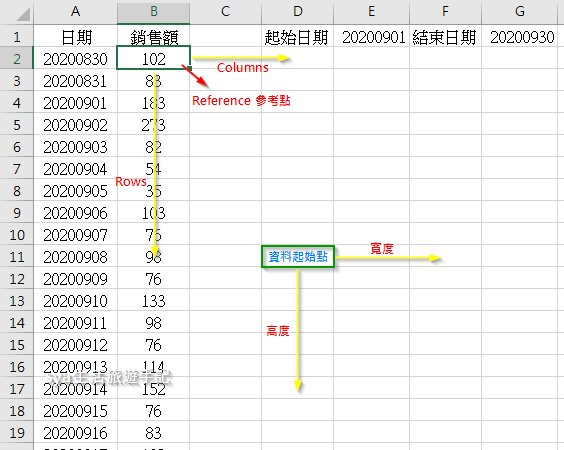
Task: Click the date cell 20200911
Action: (x=76, y=323)
